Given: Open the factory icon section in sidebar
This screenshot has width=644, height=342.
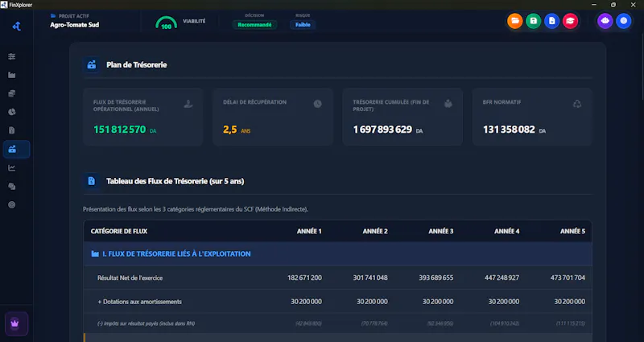Looking at the screenshot, I should pos(12,75).
